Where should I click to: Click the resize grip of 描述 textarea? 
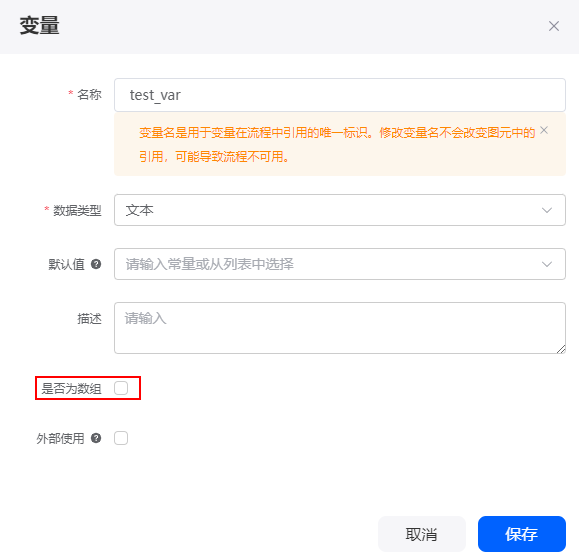[x=561, y=349]
